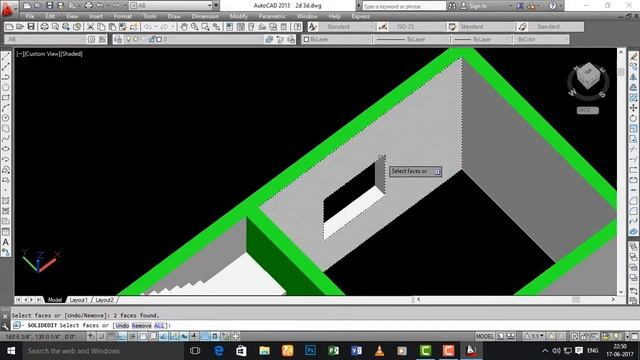Click the WCS label below the ViewCube

588,111
